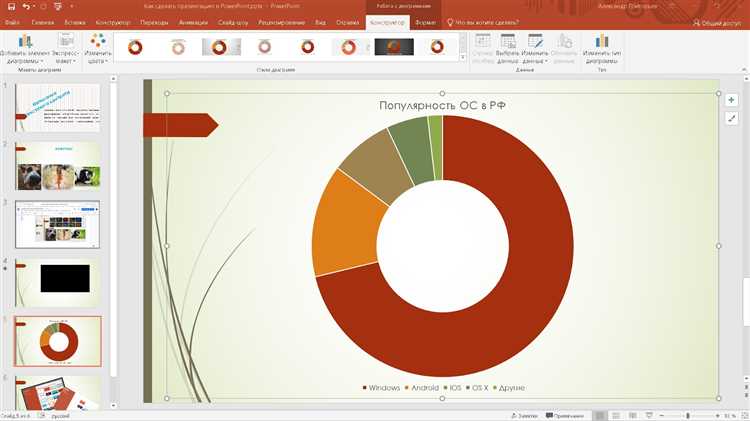
Task: Open the Design (Конструктор) tab beside Insert
Action: (x=113, y=22)
